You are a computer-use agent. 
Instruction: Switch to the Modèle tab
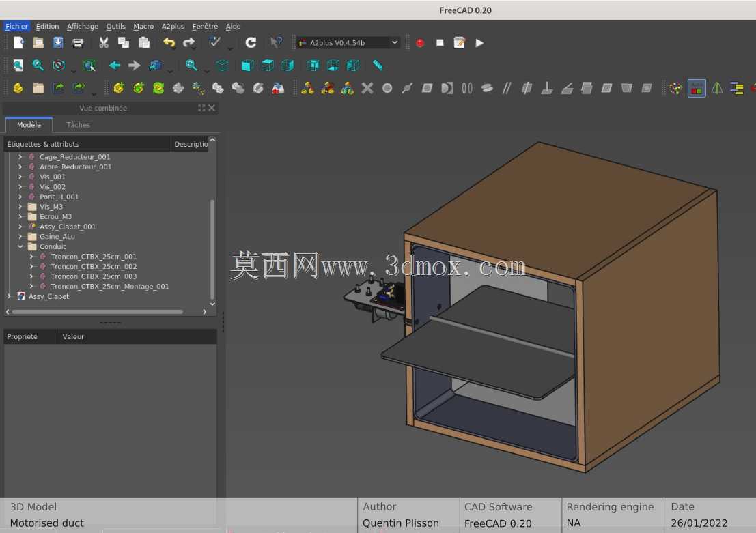pos(29,125)
